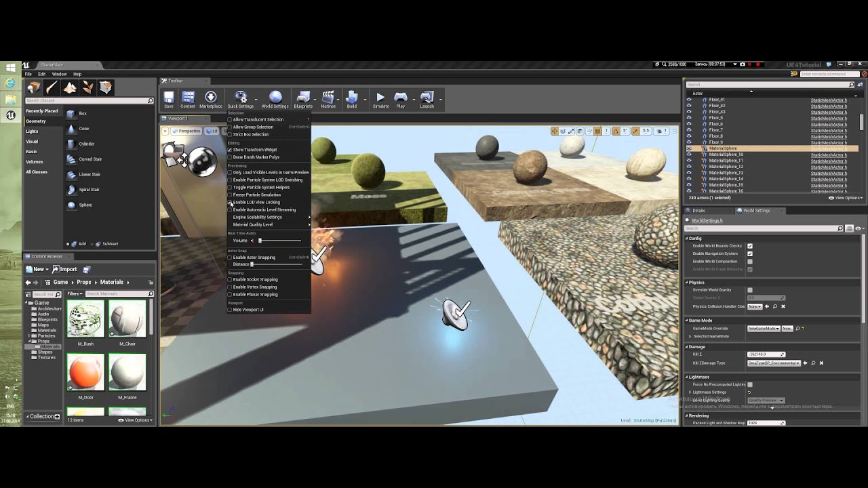Screen dimensions: 868x488
Task: Click the Content Browser save-all icon
Action: click(86, 270)
